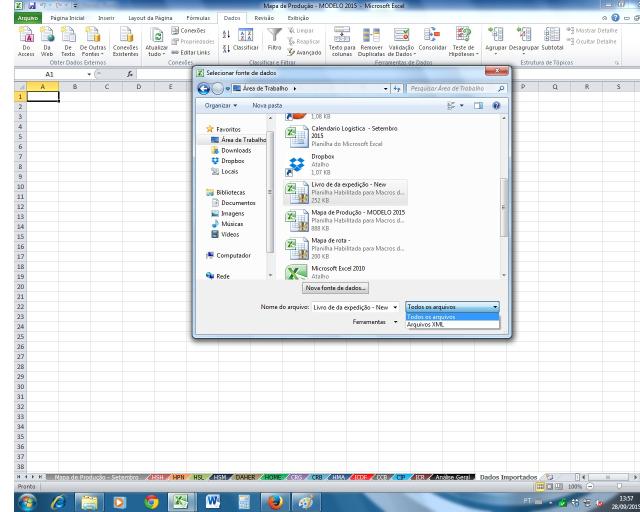Toggle the preview pane icon in the dialog
Viewport: 640px width, 512px height.
click(478, 106)
